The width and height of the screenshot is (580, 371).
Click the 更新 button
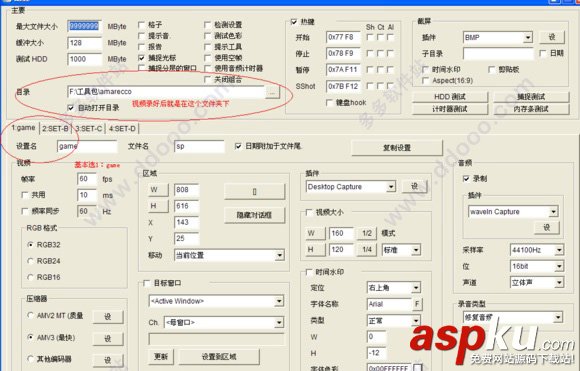[161, 357]
